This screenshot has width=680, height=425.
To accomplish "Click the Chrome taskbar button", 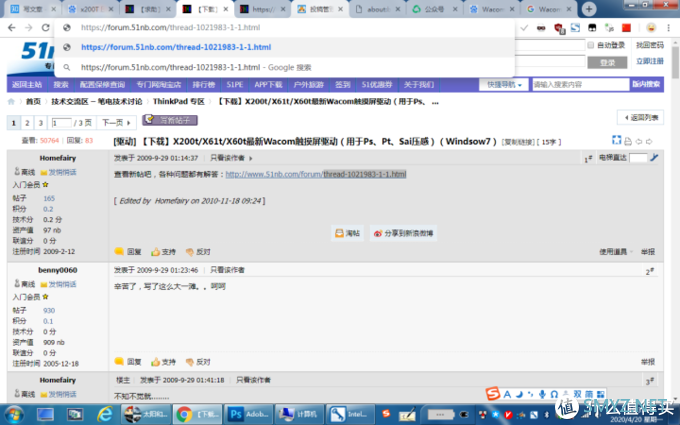I will coord(197,414).
